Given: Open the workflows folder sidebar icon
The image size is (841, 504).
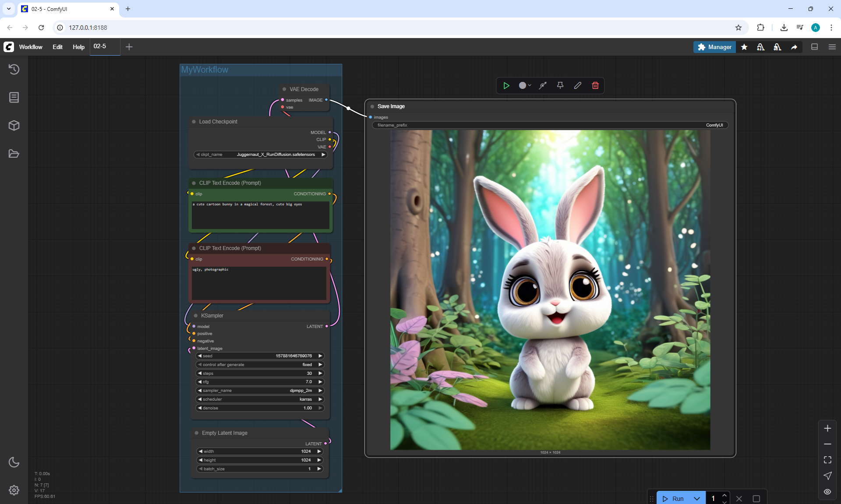Looking at the screenshot, I should point(14,154).
